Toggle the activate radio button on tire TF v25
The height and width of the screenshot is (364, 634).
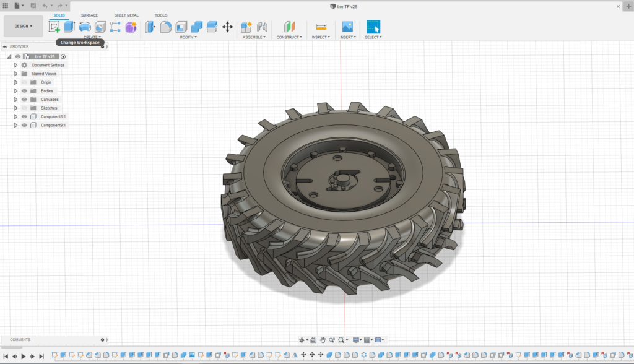tap(63, 56)
